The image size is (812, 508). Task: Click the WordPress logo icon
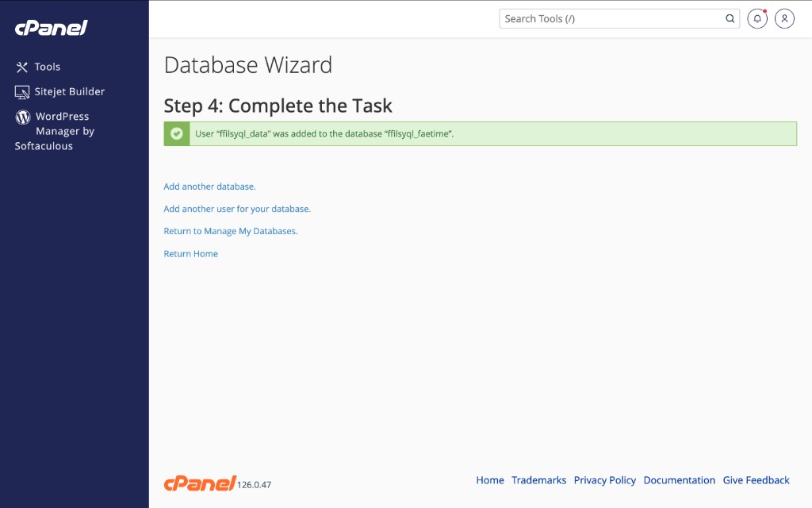pyautogui.click(x=23, y=117)
